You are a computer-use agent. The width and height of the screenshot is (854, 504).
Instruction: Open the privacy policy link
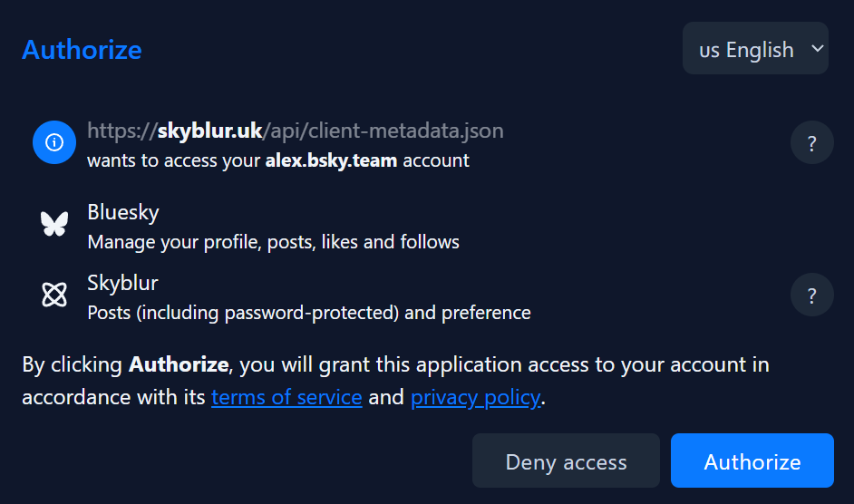tap(475, 397)
